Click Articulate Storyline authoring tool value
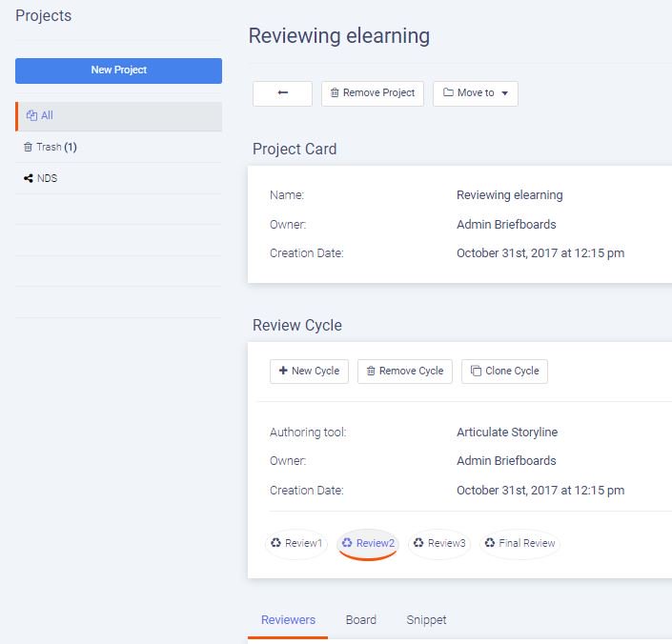Image resolution: width=672 pixels, height=644 pixels. (x=507, y=433)
